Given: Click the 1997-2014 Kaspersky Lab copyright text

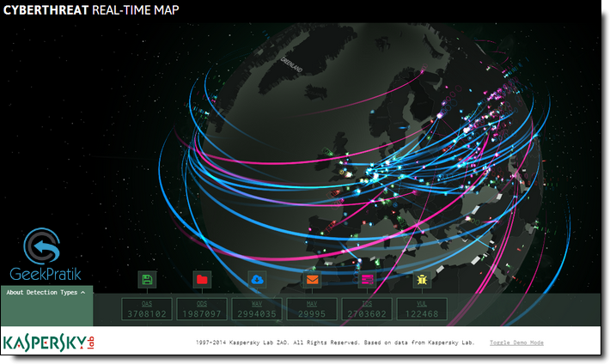Looking at the screenshot, I should coord(335,343).
